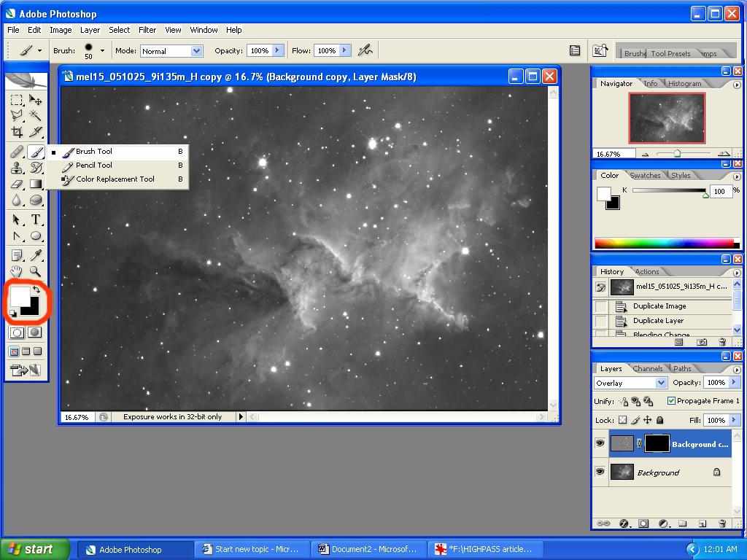Create new adjustment layer in Layers panel
This screenshot has height=560, width=747.
click(664, 524)
